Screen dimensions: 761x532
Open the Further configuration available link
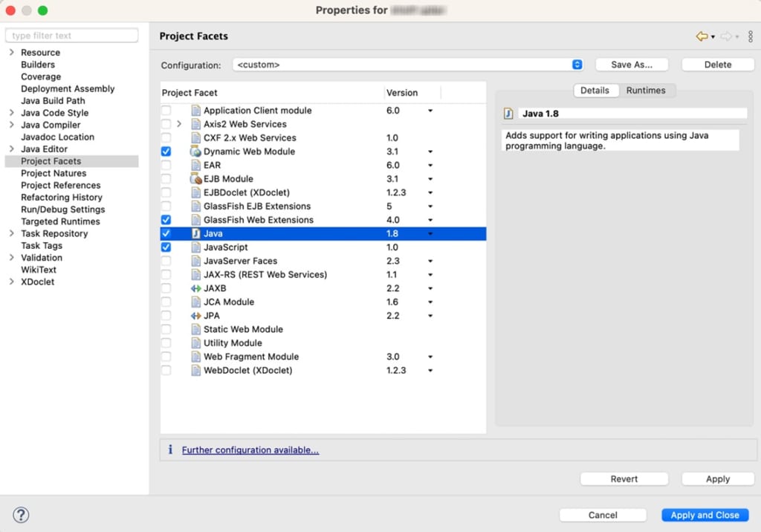250,450
